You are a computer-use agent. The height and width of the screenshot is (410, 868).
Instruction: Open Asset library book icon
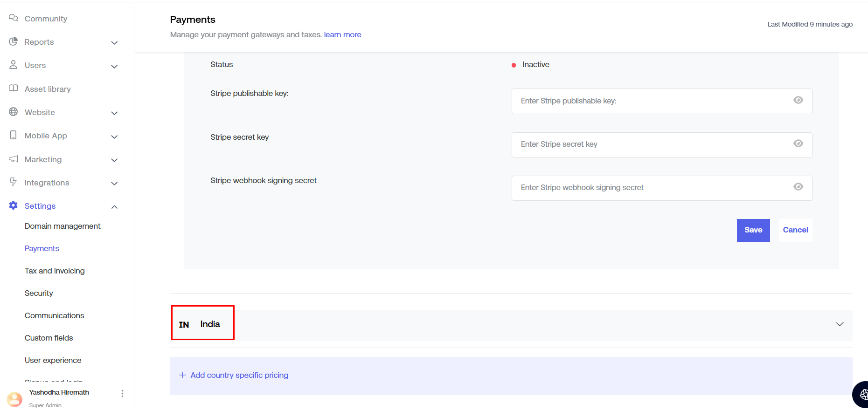click(x=14, y=89)
